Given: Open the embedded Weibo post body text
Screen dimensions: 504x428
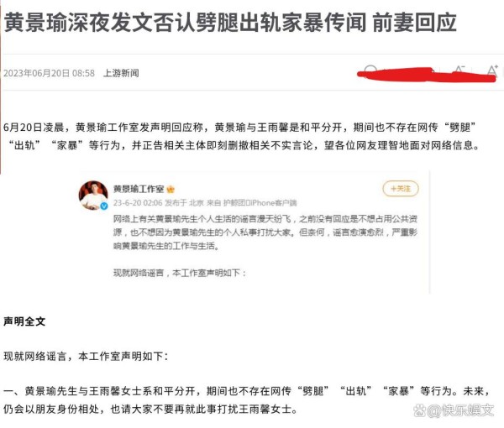Looking at the screenshot, I should pyautogui.click(x=265, y=232).
